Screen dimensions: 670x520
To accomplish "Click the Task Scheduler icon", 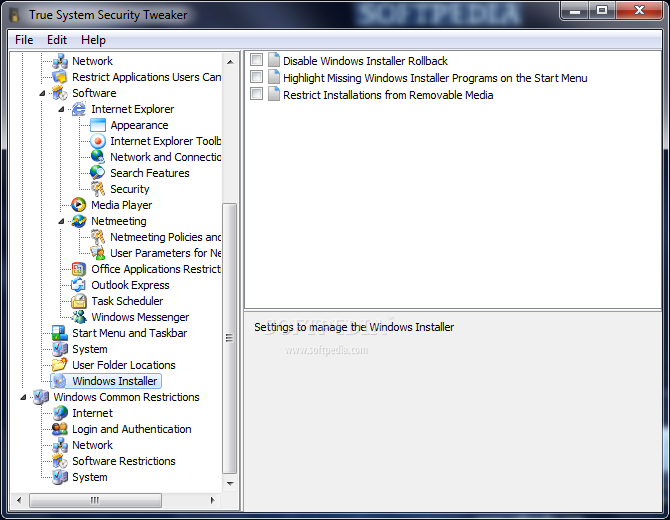I will [x=79, y=301].
